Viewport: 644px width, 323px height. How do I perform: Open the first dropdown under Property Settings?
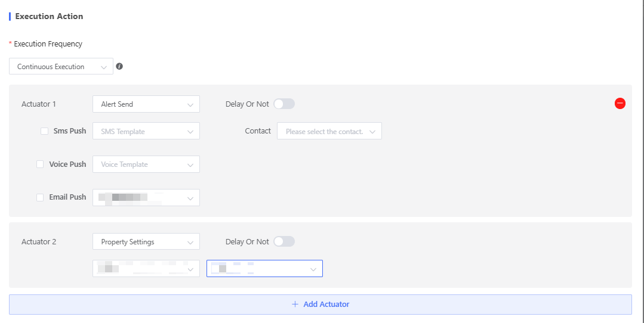(146, 269)
